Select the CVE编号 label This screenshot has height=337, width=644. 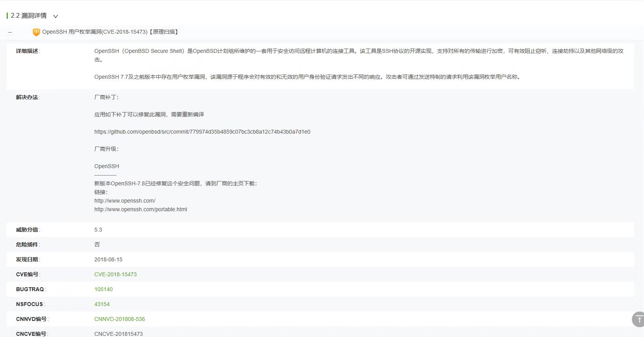click(28, 274)
